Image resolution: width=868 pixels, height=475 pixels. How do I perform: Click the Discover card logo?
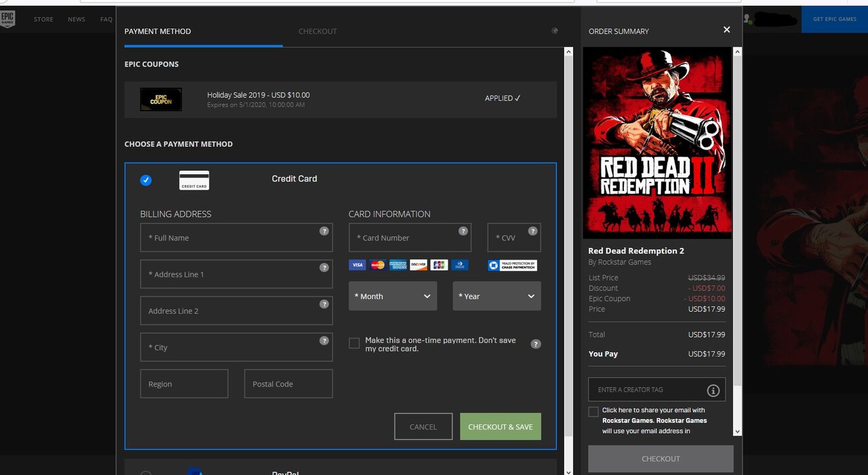tap(418, 265)
